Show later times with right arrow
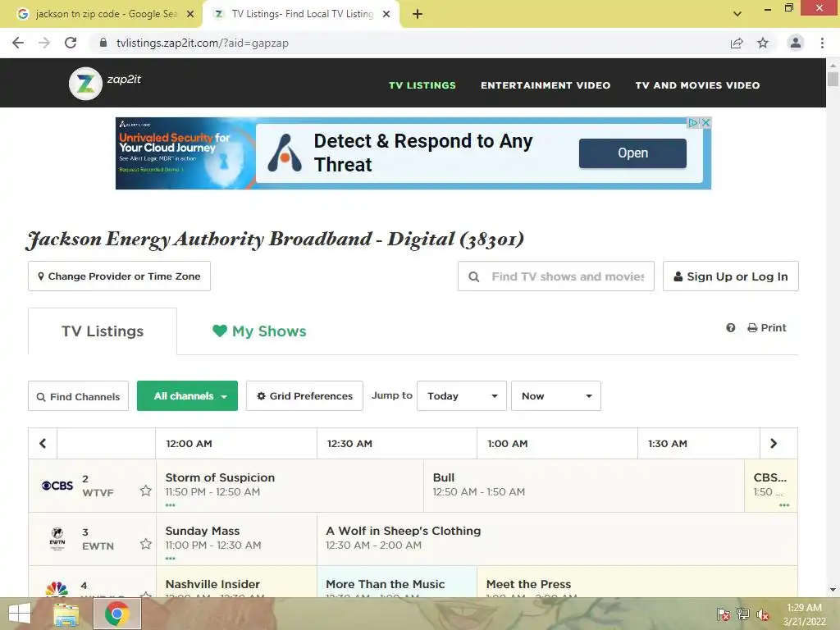 point(773,443)
